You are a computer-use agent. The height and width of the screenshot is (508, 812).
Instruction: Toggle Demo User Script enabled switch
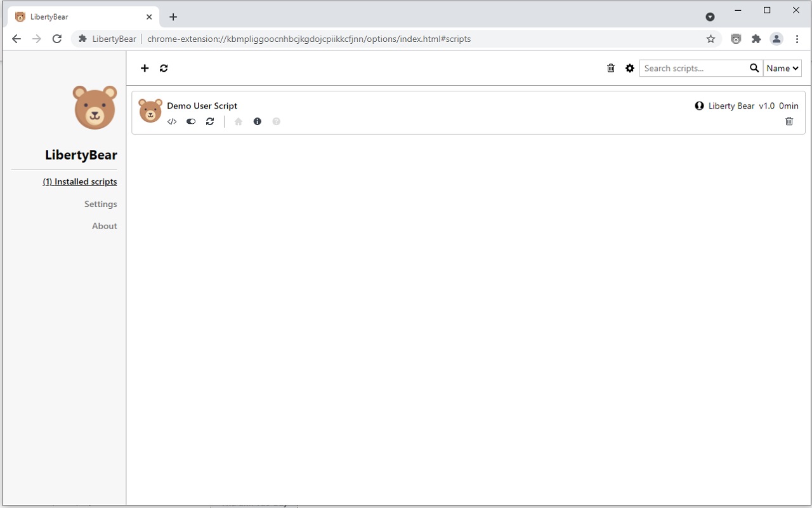(x=191, y=121)
